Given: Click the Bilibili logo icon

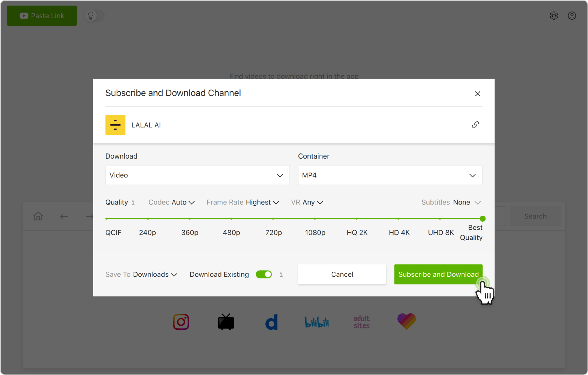Looking at the screenshot, I should (x=317, y=322).
